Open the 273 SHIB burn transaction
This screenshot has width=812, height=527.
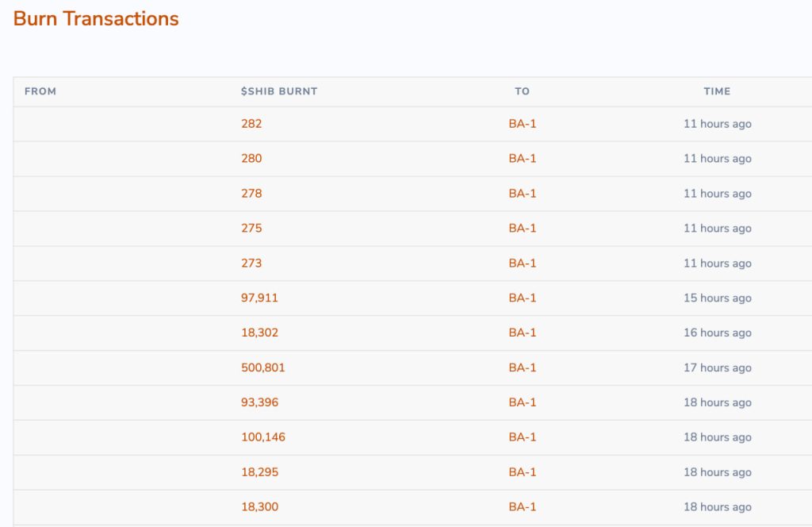(251, 263)
